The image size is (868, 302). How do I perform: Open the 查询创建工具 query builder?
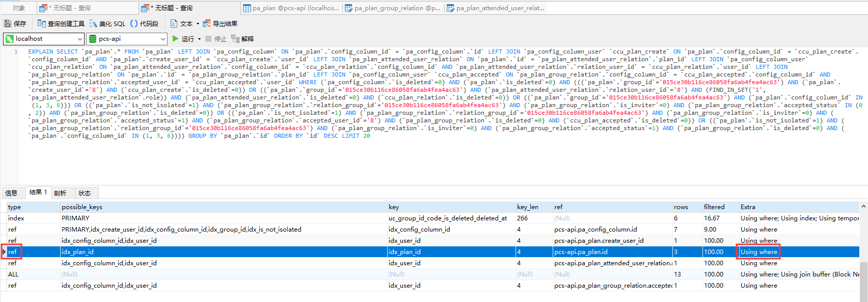pos(61,23)
